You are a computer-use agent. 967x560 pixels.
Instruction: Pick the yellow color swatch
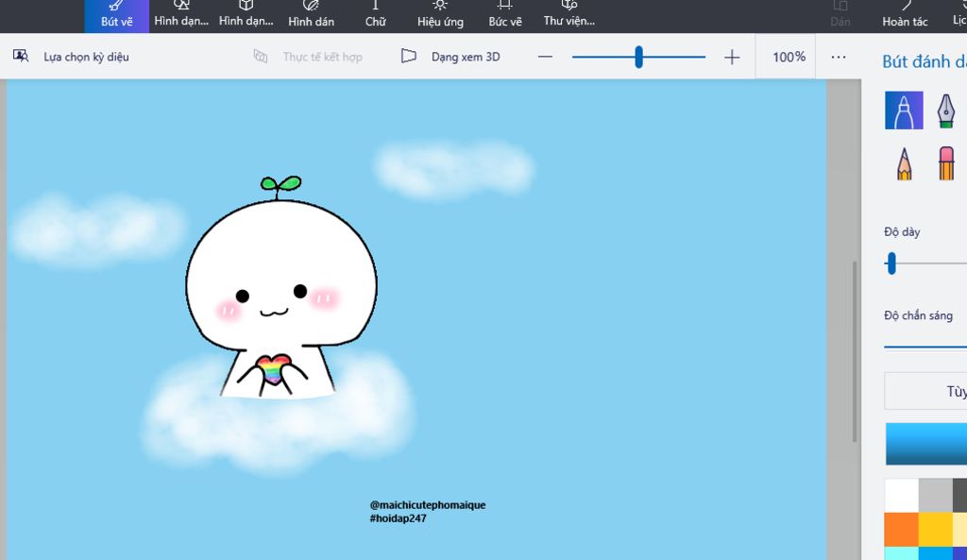click(935, 529)
